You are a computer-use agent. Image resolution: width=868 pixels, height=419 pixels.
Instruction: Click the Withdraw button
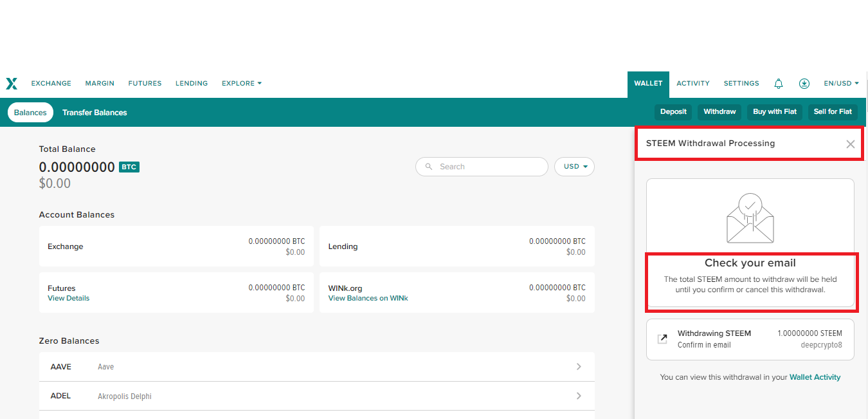[719, 111]
